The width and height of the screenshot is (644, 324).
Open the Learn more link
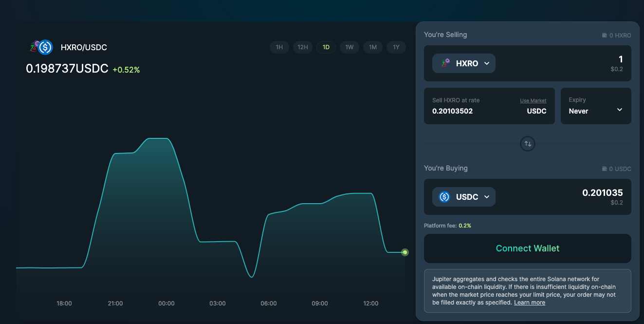(x=530, y=303)
